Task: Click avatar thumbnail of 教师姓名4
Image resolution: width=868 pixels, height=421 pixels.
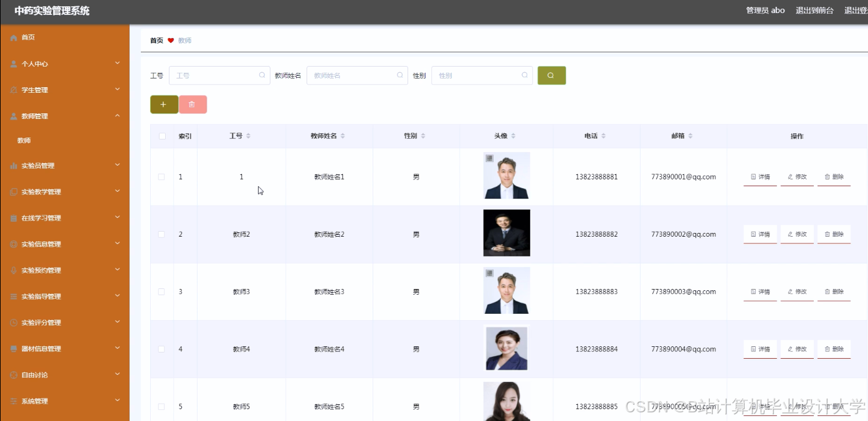Action: [x=507, y=348]
